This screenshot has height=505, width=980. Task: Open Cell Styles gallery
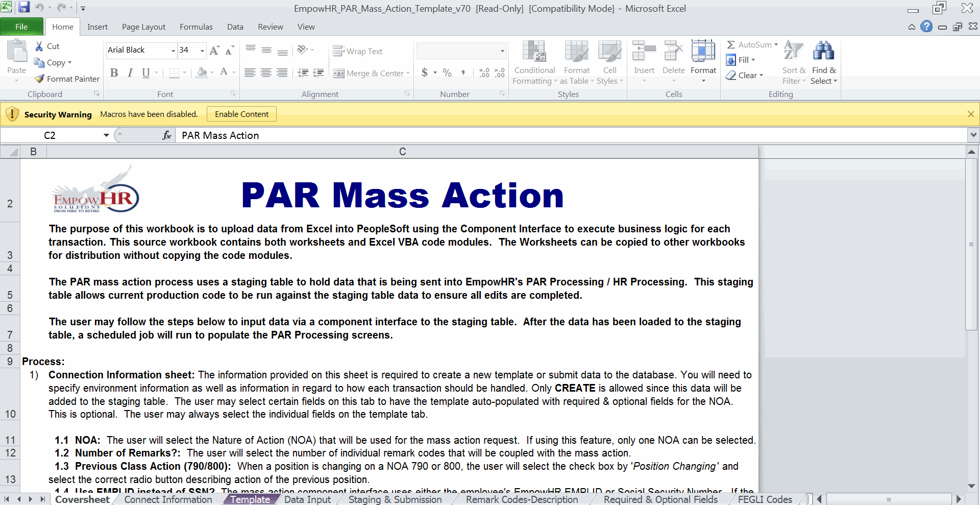610,62
